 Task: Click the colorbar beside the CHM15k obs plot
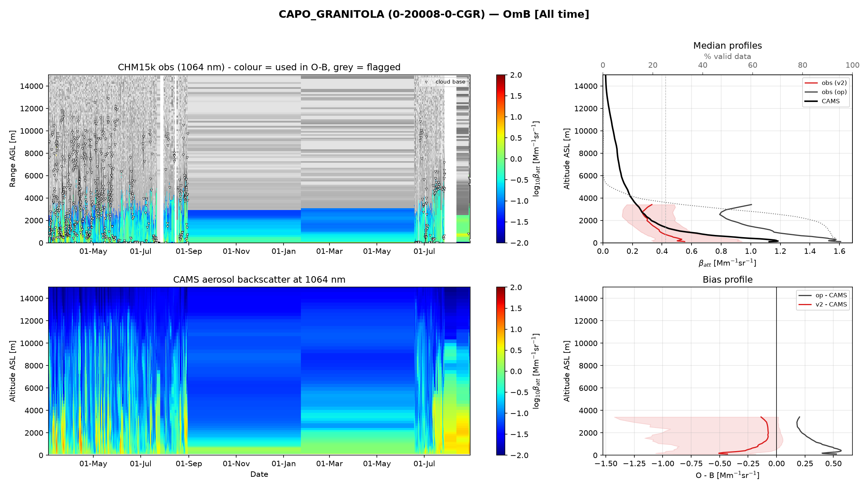point(501,159)
